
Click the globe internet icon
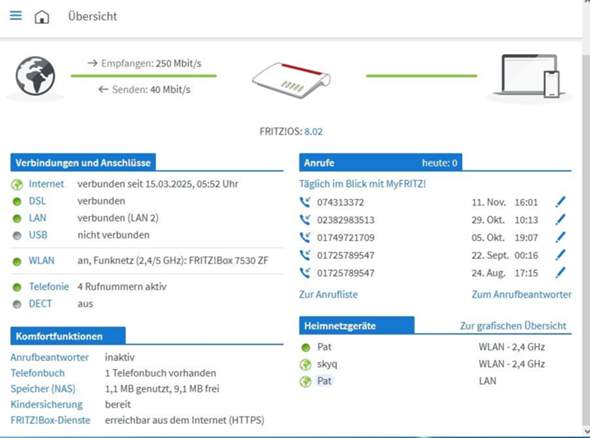(x=35, y=76)
